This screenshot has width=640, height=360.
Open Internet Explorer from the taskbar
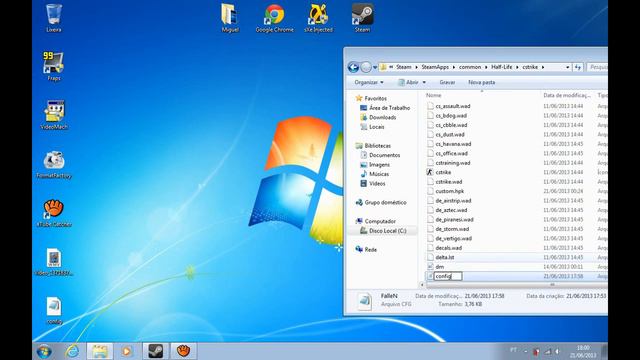click(72, 351)
